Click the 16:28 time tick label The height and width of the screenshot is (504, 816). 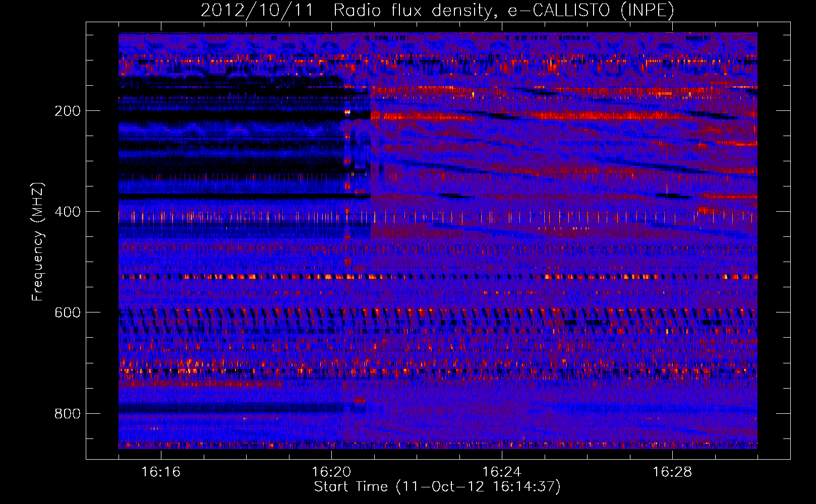672,472
